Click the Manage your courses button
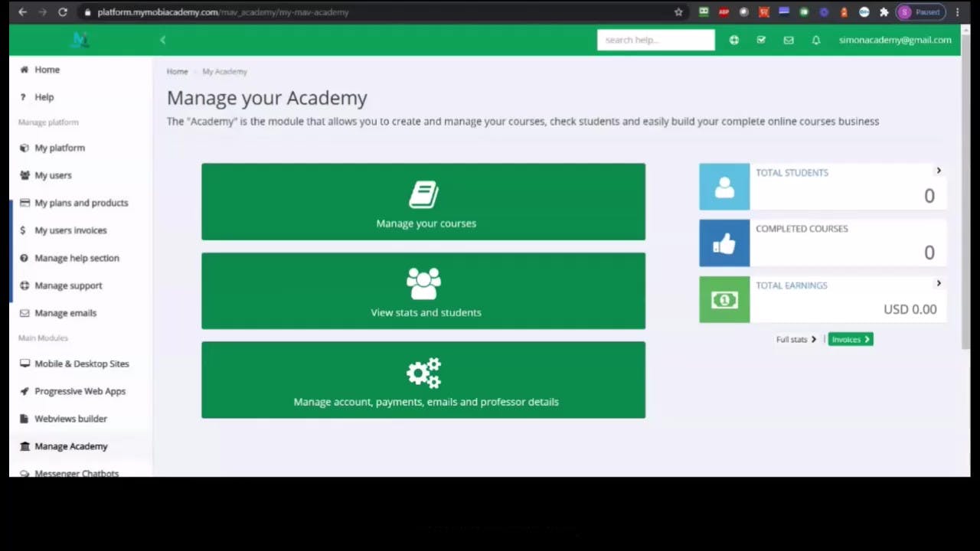 click(x=423, y=202)
